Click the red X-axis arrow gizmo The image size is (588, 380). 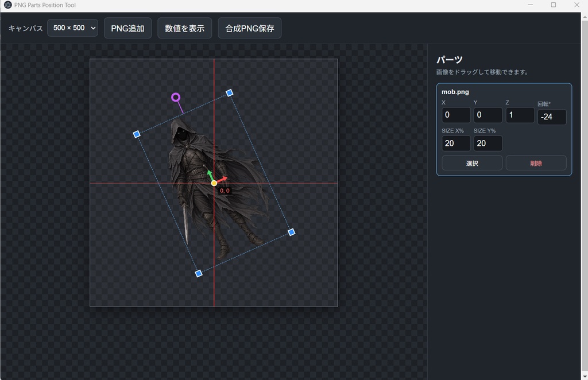(x=222, y=180)
